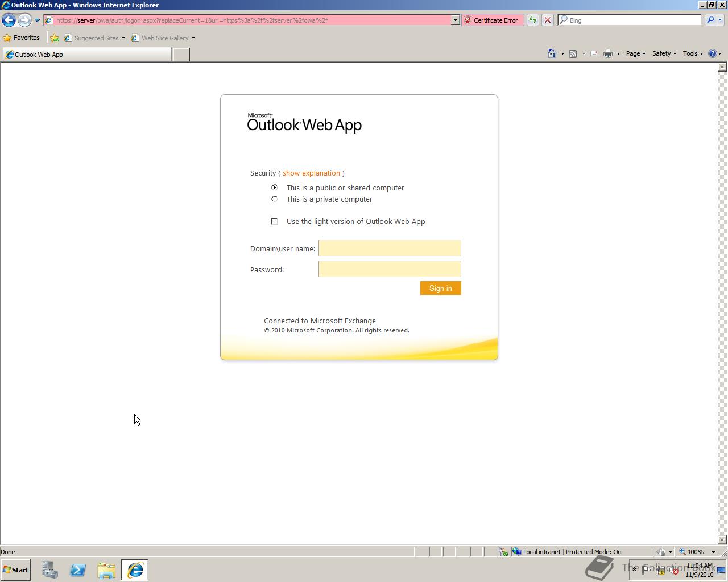Screen dimensions: 728x582
Task: Open Server Manager from the taskbar
Action: [50, 570]
